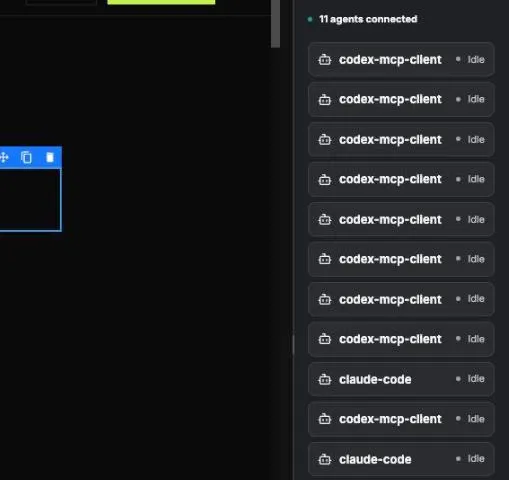Screen dimensions: 509x480
Task: Open the claude-code card between two codex-mcp-client cards
Action: (x=401, y=379)
